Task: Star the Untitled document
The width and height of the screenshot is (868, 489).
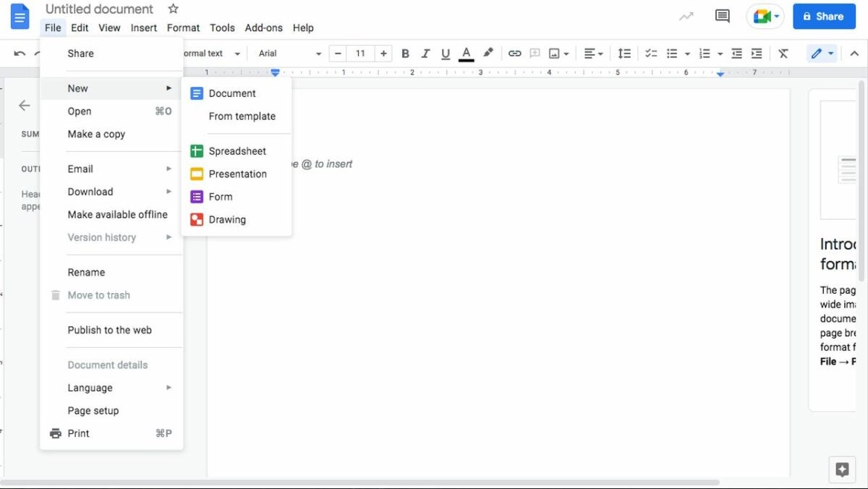Action: 173,9
